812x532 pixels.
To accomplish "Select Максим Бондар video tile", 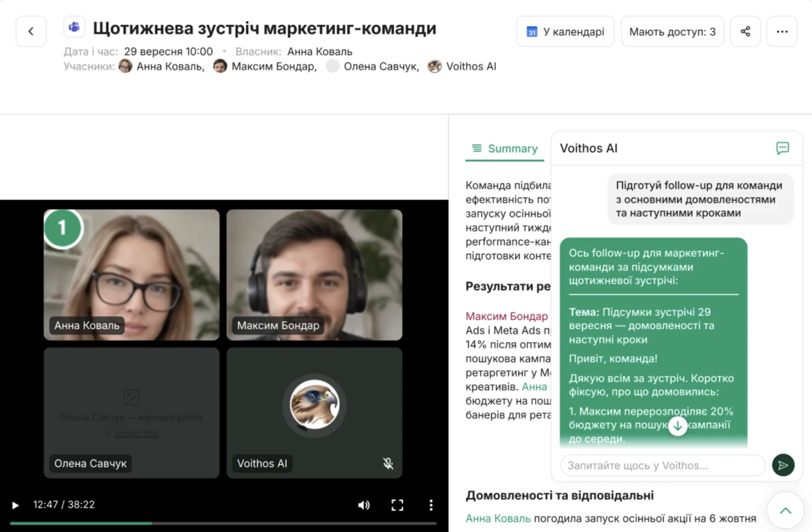I will pos(314,275).
